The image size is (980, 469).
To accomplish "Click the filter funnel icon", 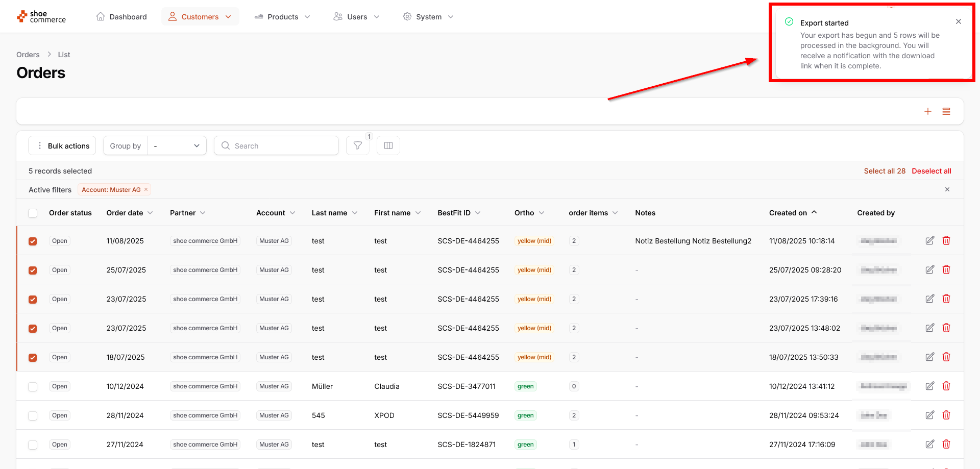I will [x=357, y=145].
